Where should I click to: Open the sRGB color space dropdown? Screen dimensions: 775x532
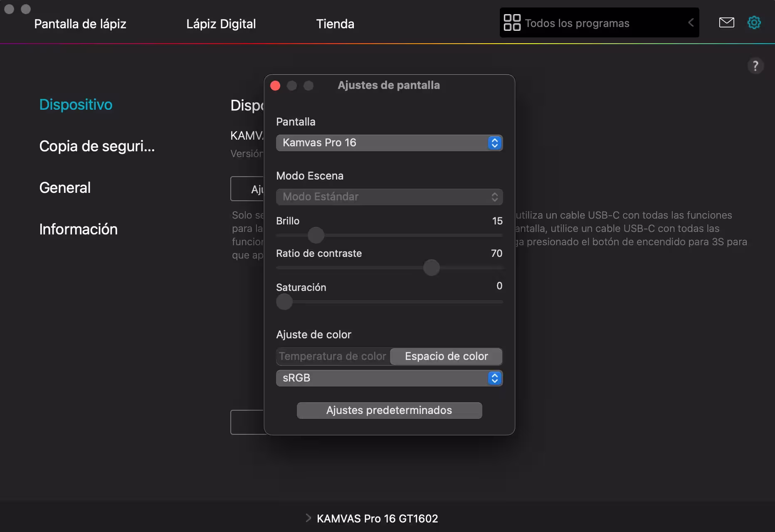(x=389, y=378)
